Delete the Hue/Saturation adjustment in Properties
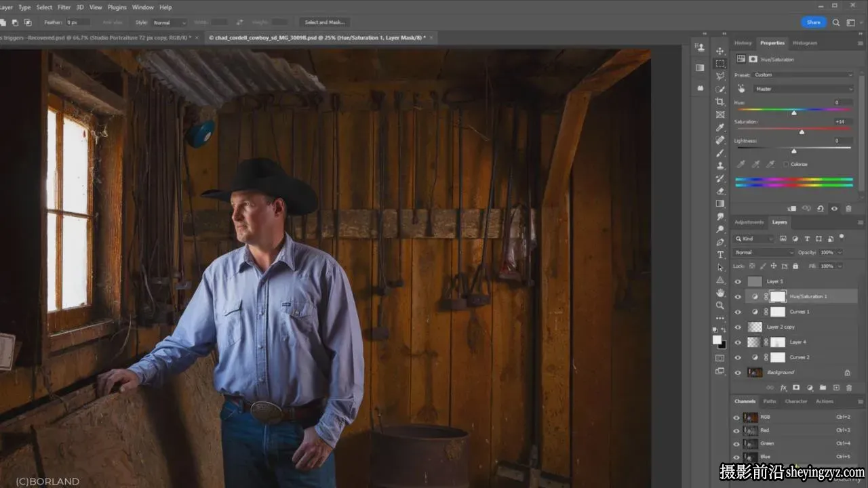 click(848, 209)
